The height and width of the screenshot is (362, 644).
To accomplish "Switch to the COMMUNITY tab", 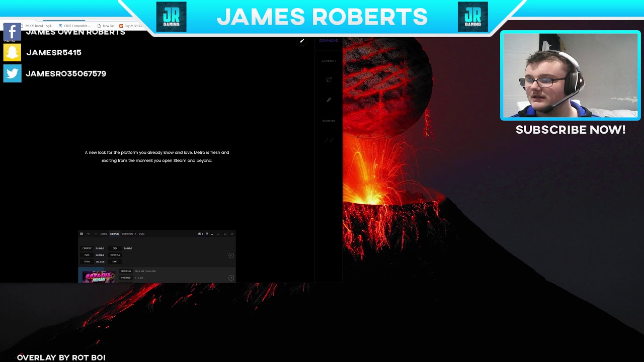I will click(129, 234).
